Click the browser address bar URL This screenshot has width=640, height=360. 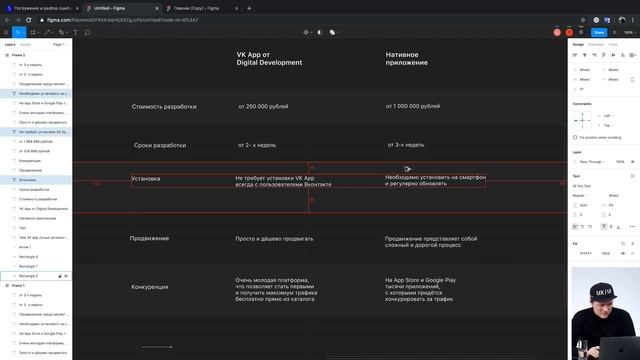point(122,20)
